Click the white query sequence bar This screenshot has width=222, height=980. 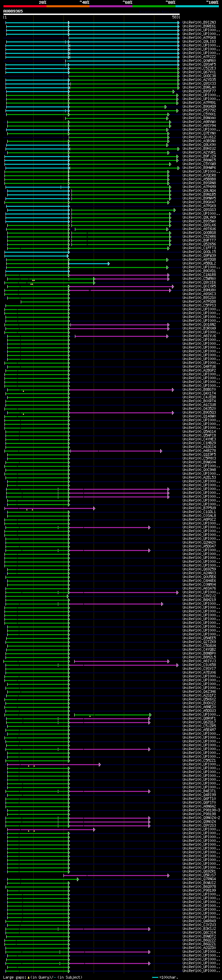tap(92, 15)
